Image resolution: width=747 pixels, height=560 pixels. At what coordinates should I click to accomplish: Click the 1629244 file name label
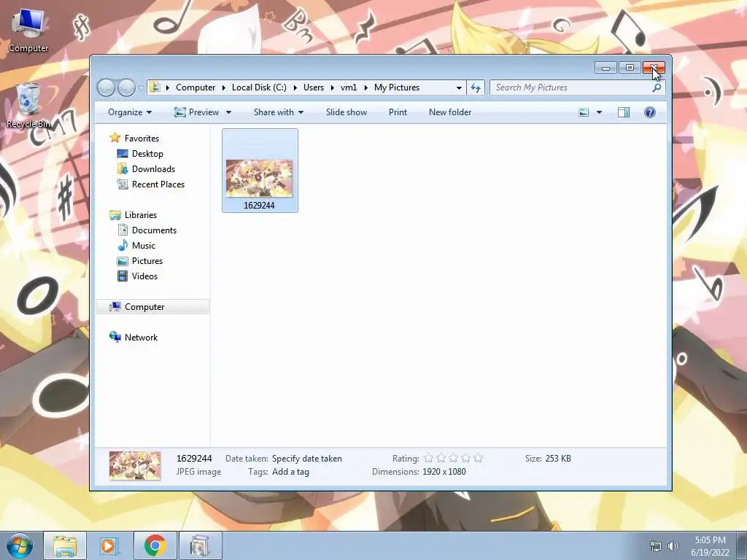point(259,205)
